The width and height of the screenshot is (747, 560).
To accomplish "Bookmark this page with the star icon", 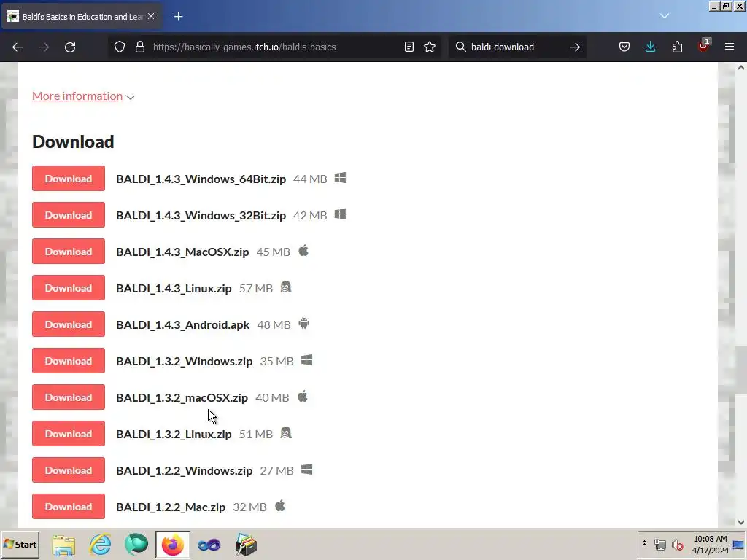I will pyautogui.click(x=430, y=47).
